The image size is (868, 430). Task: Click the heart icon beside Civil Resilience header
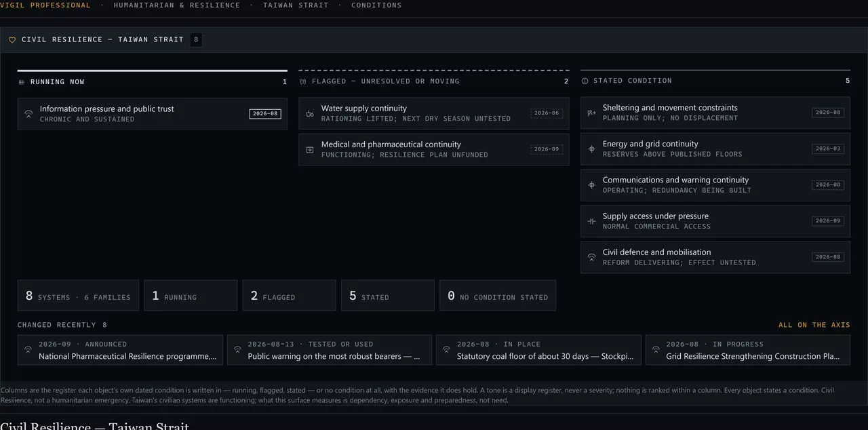coord(12,40)
